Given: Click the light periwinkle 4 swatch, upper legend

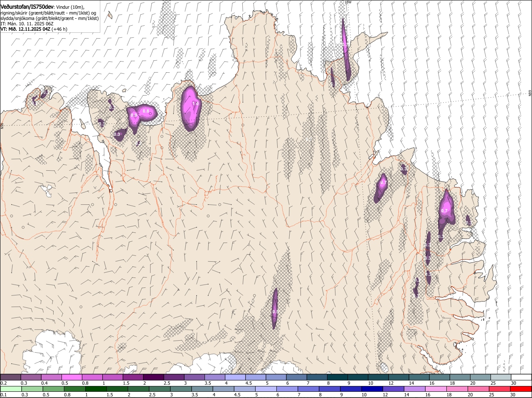Looking at the screenshot, I should (235, 377).
